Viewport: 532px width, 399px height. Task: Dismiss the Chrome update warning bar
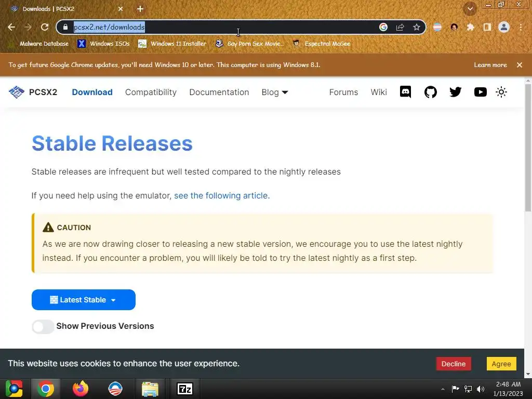[520, 65]
